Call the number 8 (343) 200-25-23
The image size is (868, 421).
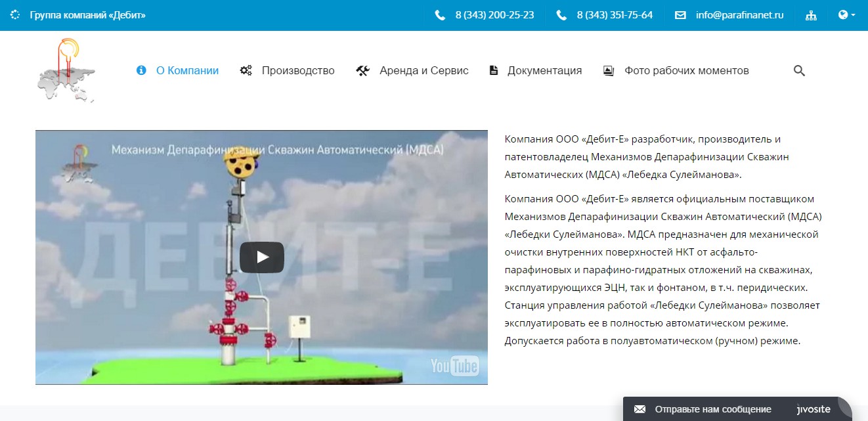point(494,15)
